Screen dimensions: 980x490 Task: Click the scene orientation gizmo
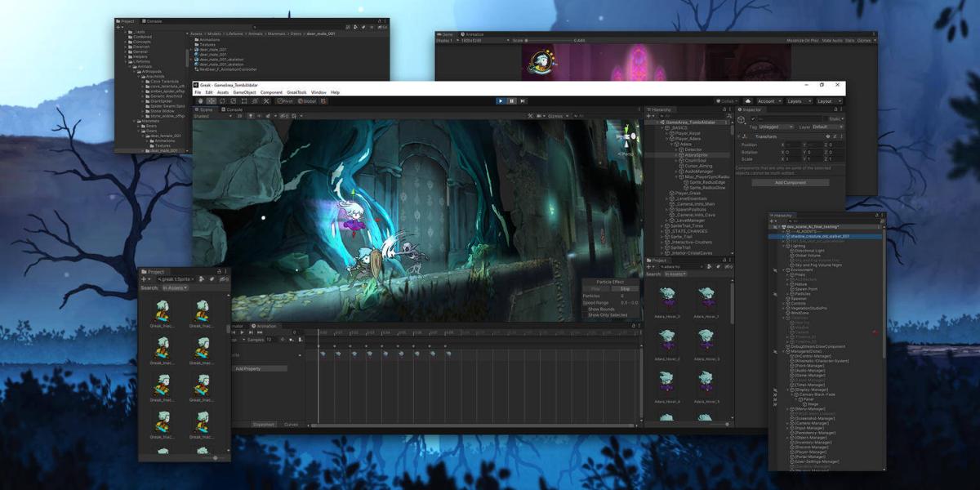[627, 137]
